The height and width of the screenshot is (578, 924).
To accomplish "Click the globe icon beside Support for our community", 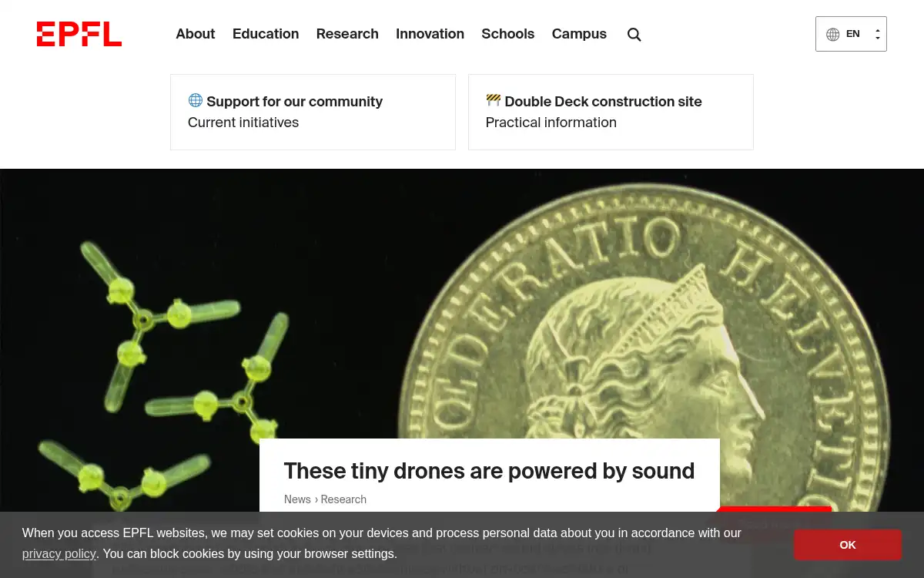I will 196,100.
